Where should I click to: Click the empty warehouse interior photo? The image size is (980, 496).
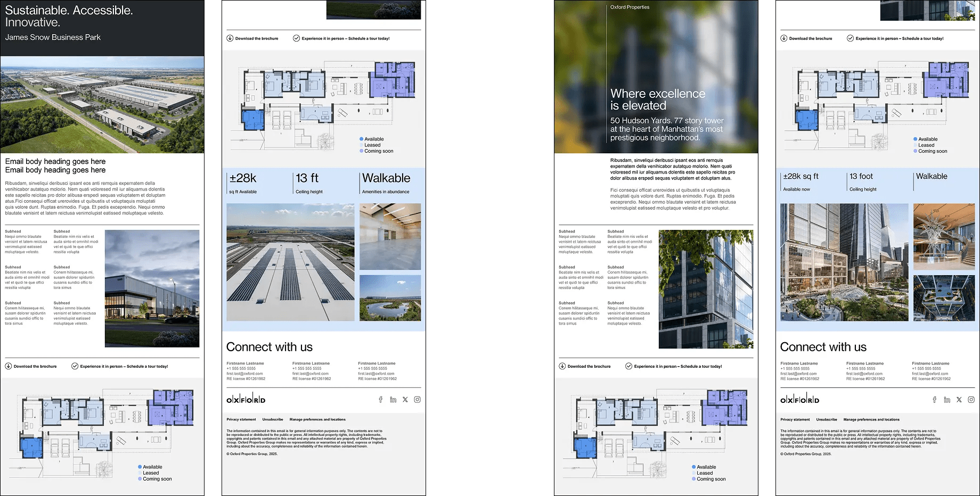coord(390,236)
